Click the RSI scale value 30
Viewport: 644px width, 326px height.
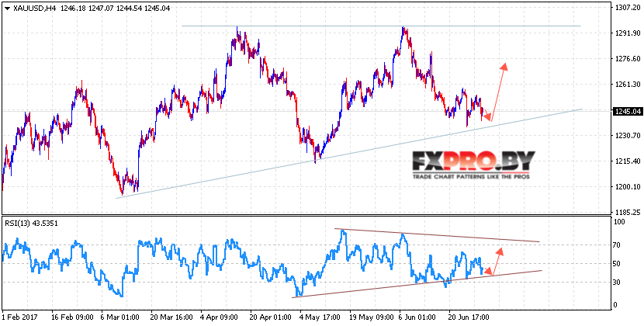click(618, 282)
